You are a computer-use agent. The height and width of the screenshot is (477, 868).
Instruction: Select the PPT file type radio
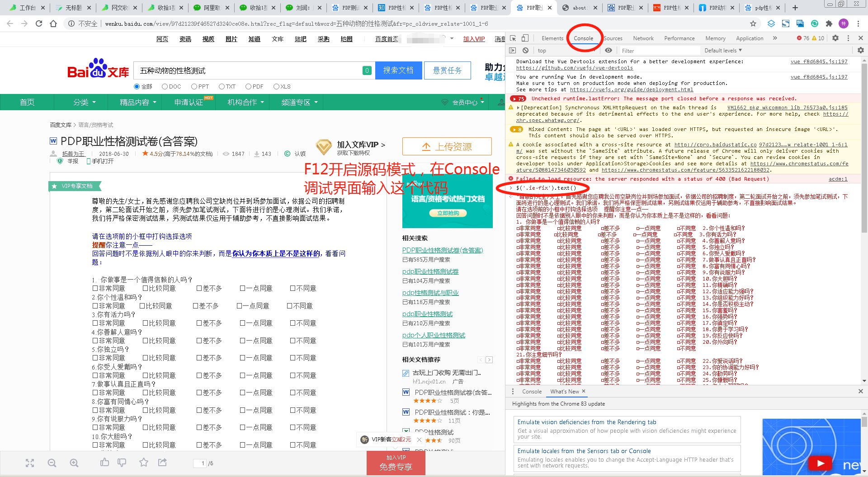[x=194, y=87]
